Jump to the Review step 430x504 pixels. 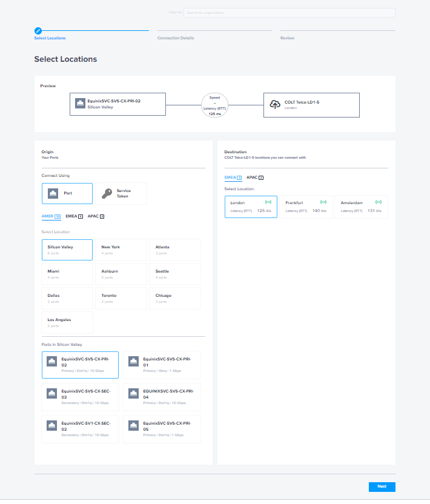[287, 38]
